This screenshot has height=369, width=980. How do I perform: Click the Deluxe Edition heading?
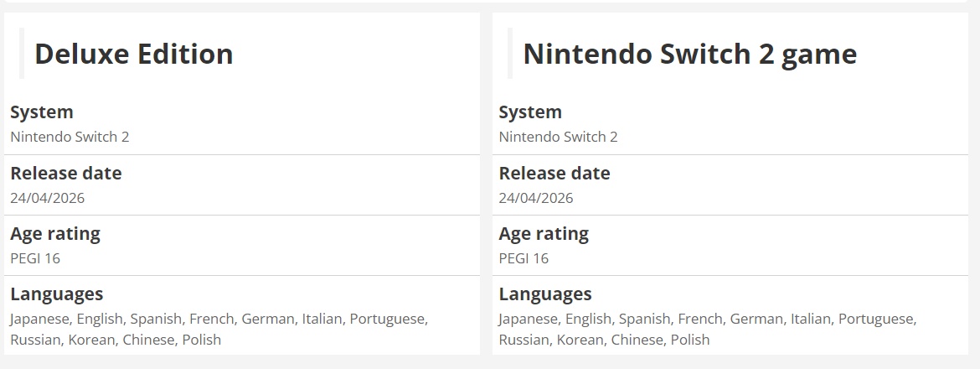click(133, 55)
